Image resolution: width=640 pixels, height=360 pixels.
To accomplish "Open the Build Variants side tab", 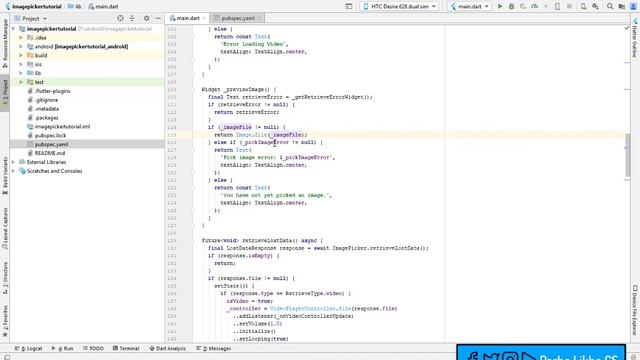I will [x=5, y=176].
